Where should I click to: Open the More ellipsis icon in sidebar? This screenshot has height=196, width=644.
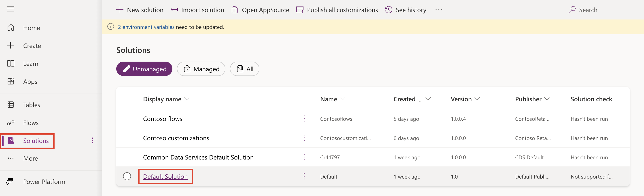pyautogui.click(x=11, y=158)
